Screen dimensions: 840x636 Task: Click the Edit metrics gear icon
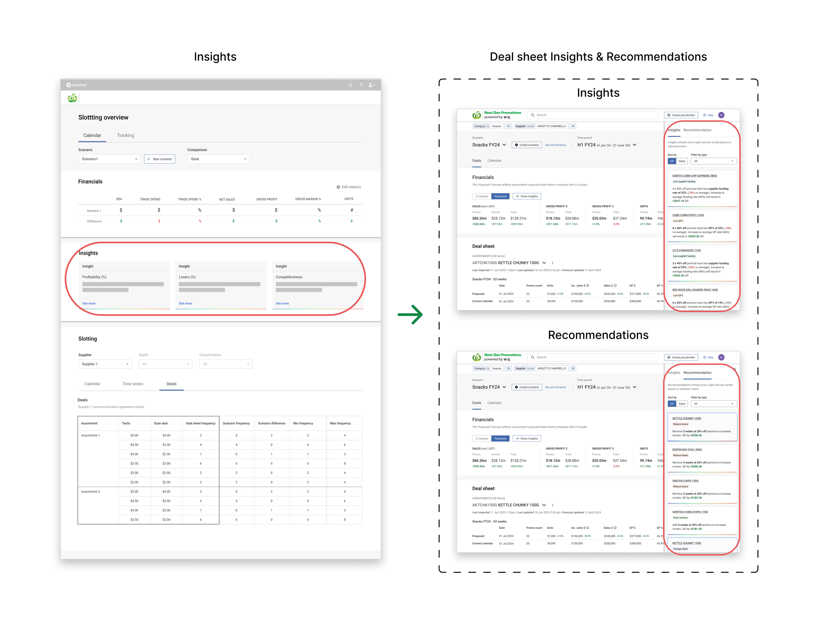pos(338,187)
